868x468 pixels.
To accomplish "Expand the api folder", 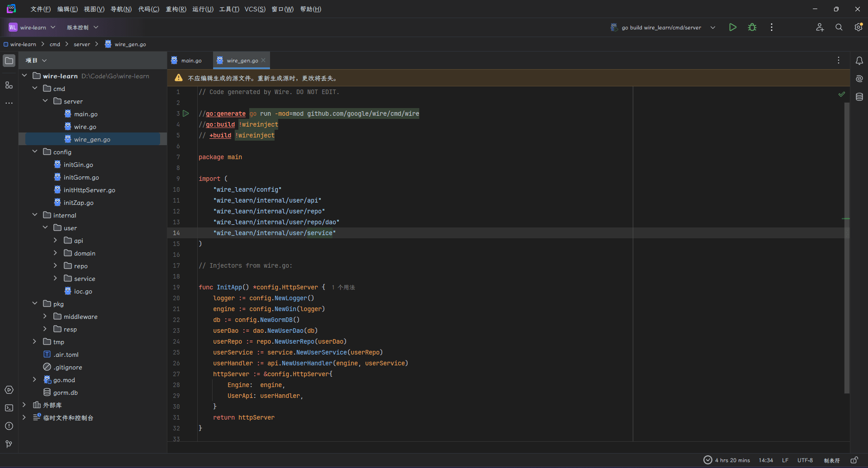I will point(55,240).
